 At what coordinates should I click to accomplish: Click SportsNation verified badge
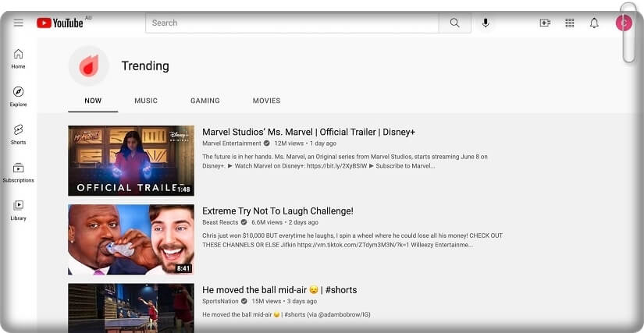tap(244, 301)
